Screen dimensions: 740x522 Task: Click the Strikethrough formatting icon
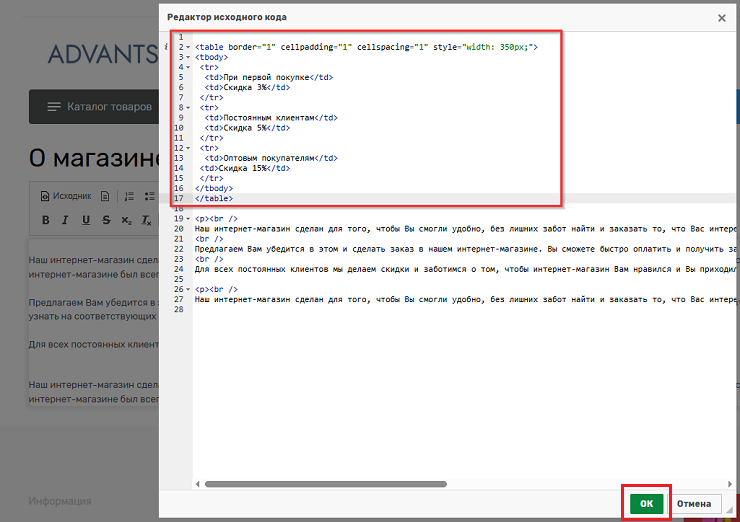pyautogui.click(x=105, y=220)
